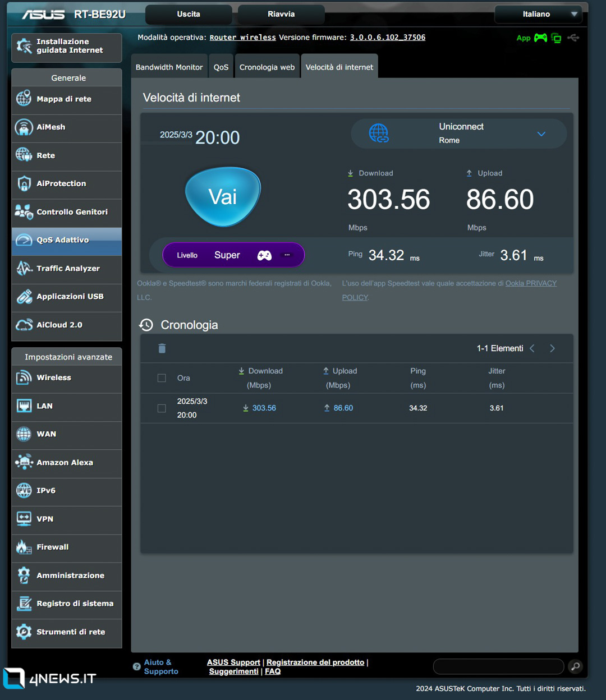Open the FAQ link
This screenshot has width=606, height=700.
273,671
